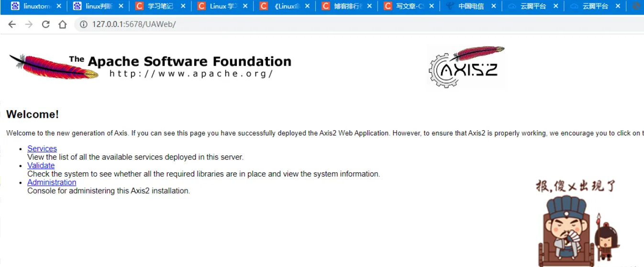
Task: Close the linux判断 tab
Action: click(121, 6)
